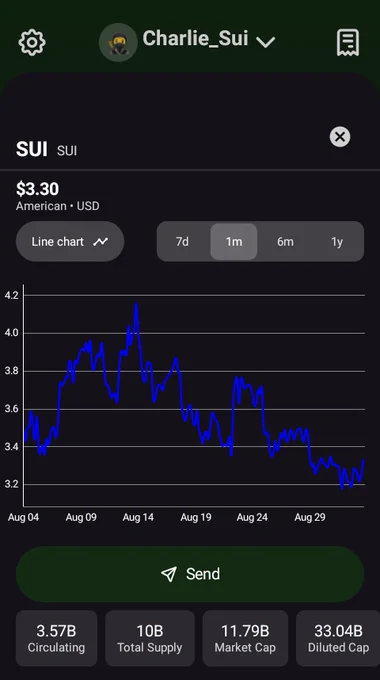Click the 4.0 price axis label
The image size is (380, 680).
11,333
